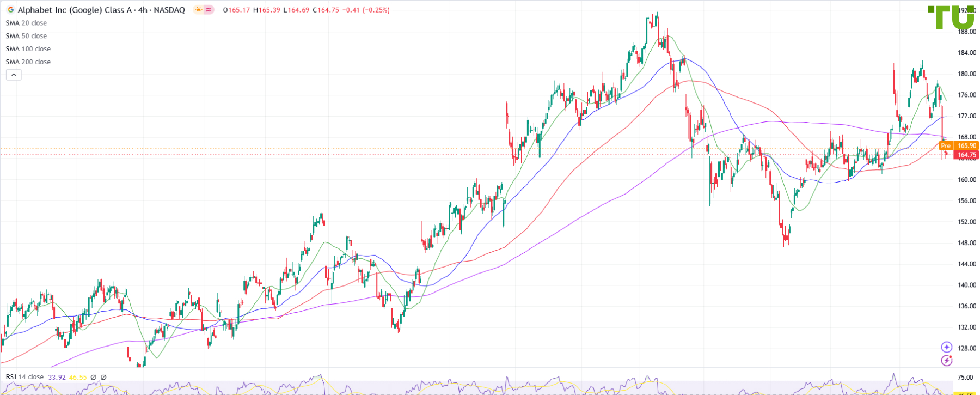Click the red 164.75 last price tag
Image resolution: width=980 pixels, height=395 pixels.
(967, 155)
